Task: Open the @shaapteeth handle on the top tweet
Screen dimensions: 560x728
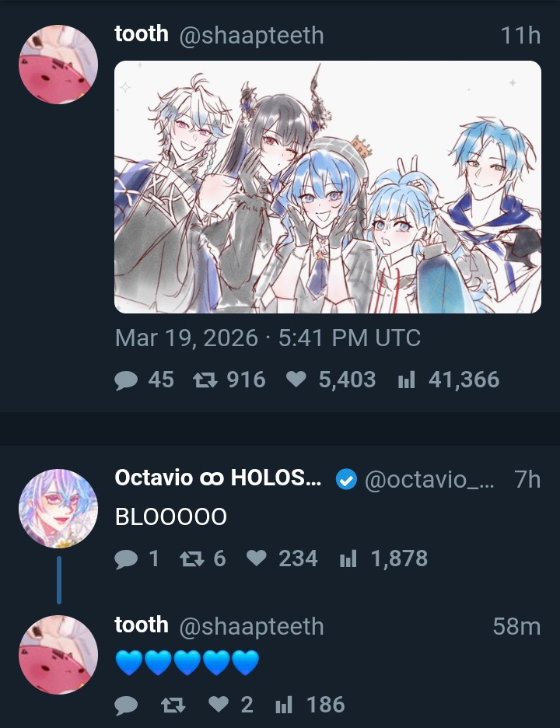Action: click(251, 36)
